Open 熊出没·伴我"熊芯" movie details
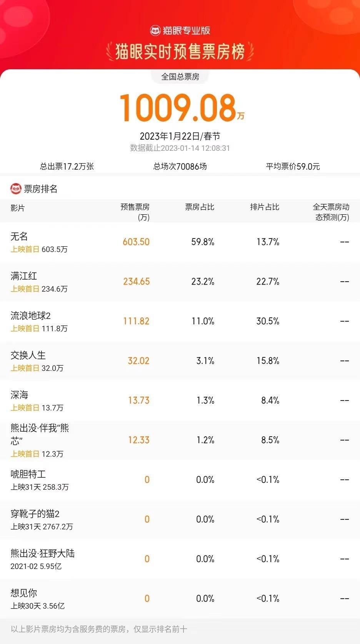Screen dimensions: 360x644 tap(40, 434)
